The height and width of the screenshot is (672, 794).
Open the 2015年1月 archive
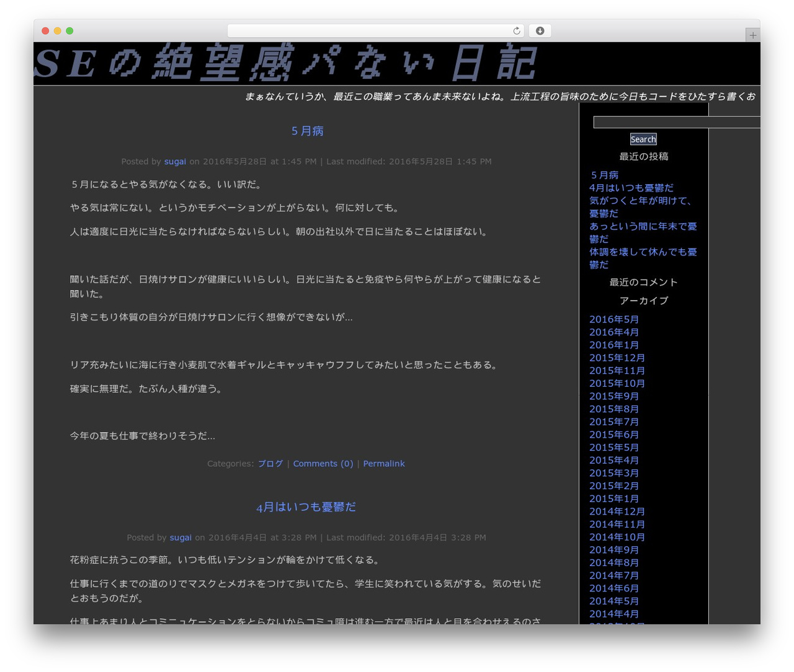click(614, 499)
